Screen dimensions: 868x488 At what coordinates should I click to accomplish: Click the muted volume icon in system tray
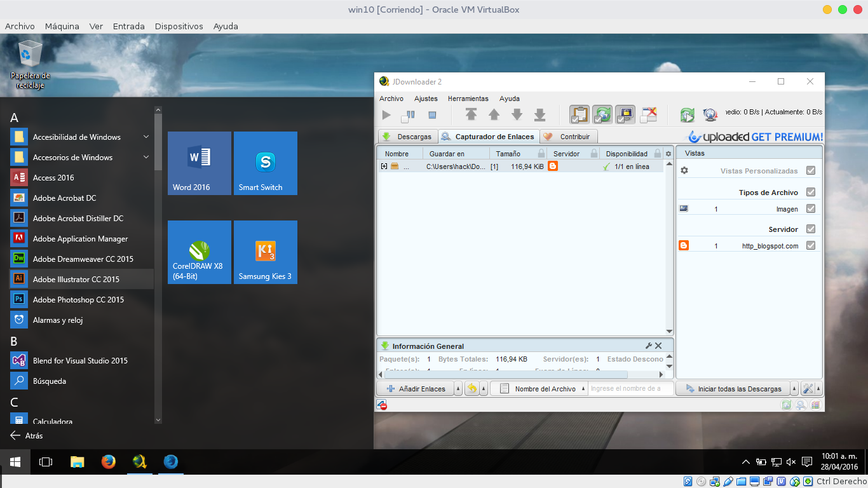(x=791, y=462)
